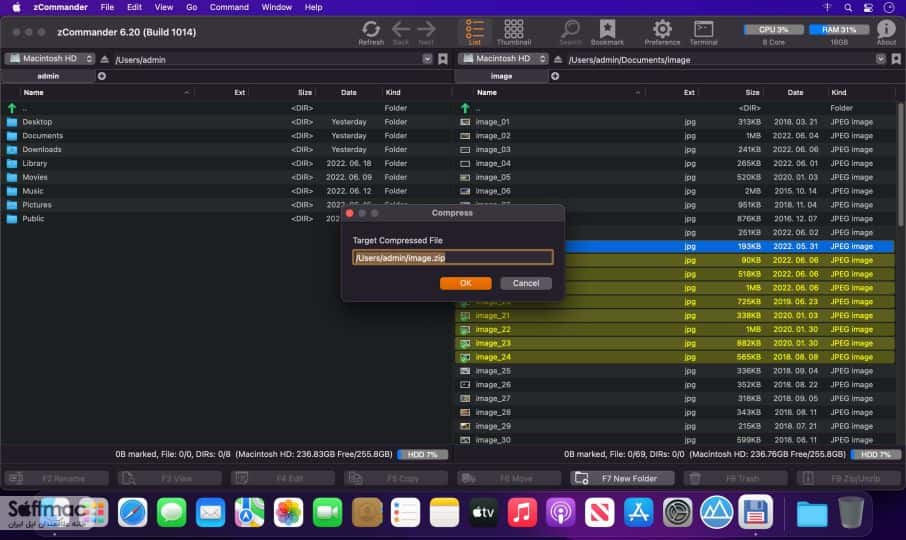Select image_01 file row
The height and width of the screenshot is (540, 906).
click(x=676, y=122)
